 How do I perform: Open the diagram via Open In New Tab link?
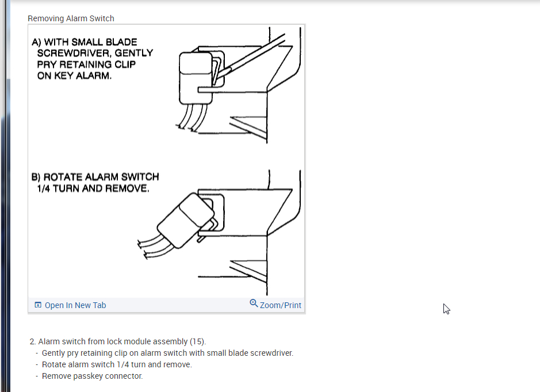point(75,305)
